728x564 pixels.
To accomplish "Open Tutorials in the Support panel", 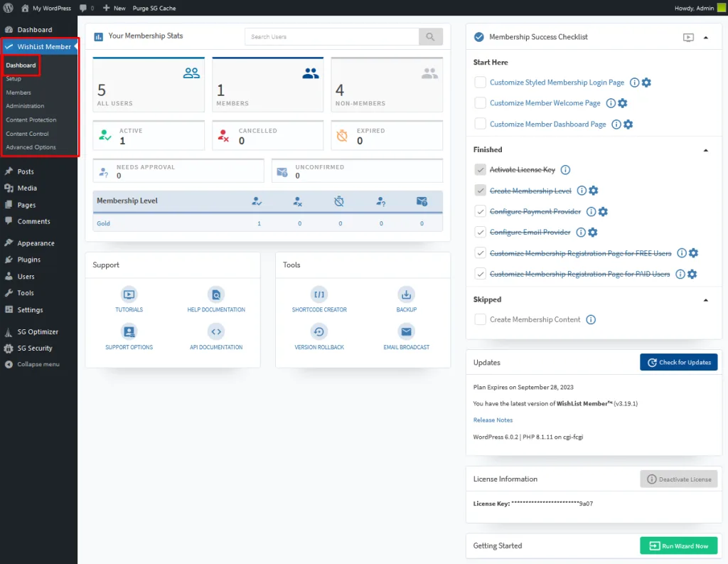I will point(129,294).
